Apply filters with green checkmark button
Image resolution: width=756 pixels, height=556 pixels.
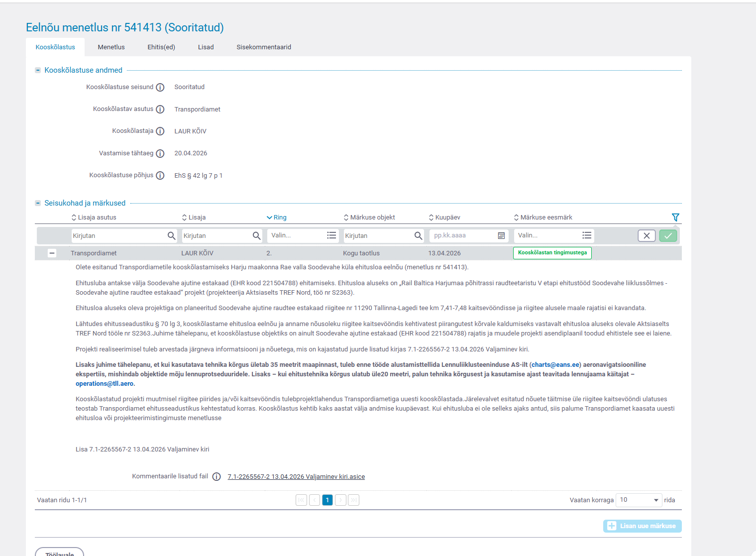[x=668, y=236]
